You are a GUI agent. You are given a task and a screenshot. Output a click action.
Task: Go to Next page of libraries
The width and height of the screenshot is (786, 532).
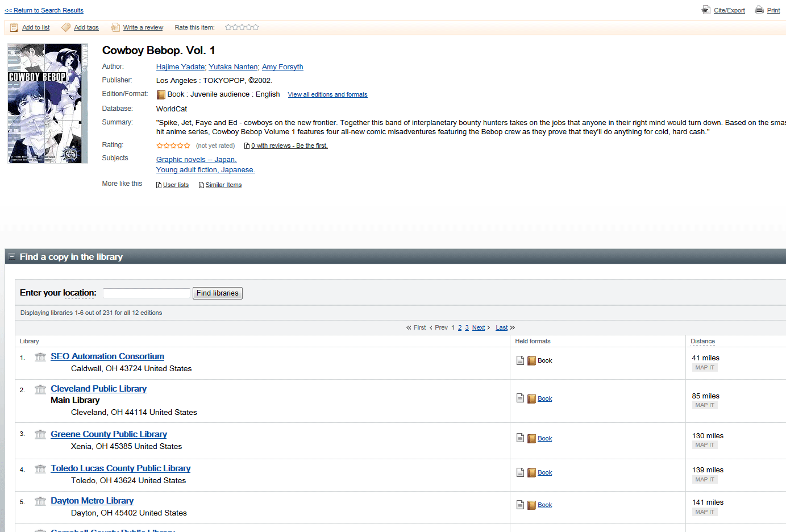pos(479,328)
